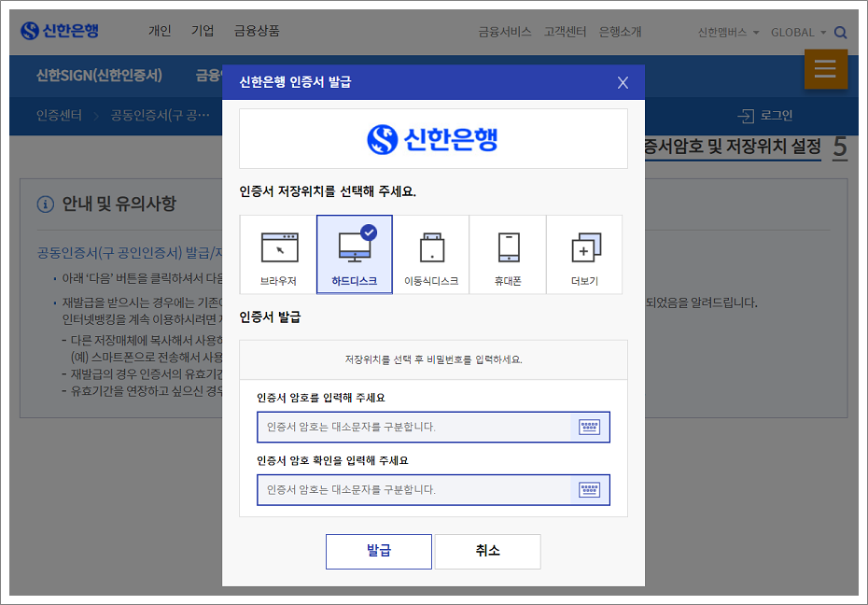Open the 금융상품 menu
This screenshot has width=868, height=605.
point(257,31)
